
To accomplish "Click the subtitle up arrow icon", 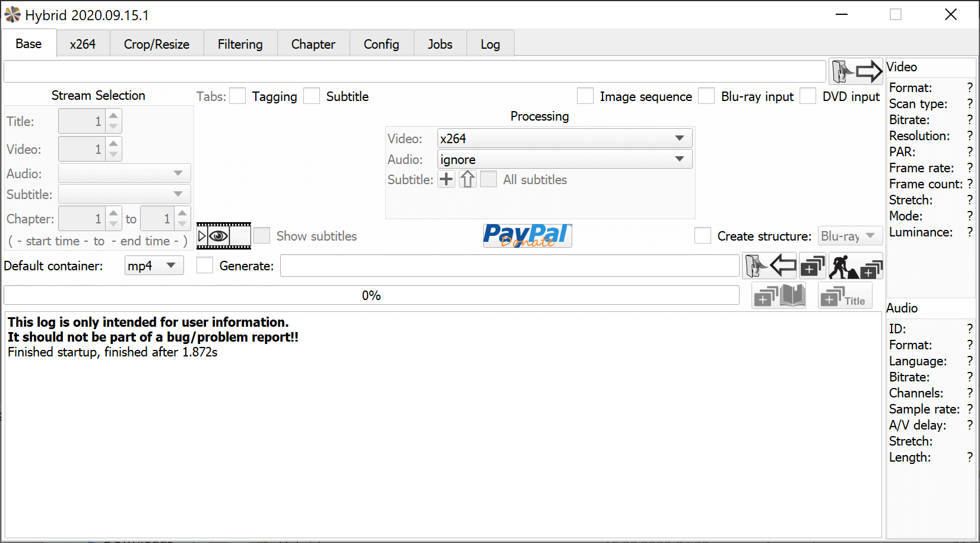I will 468,179.
